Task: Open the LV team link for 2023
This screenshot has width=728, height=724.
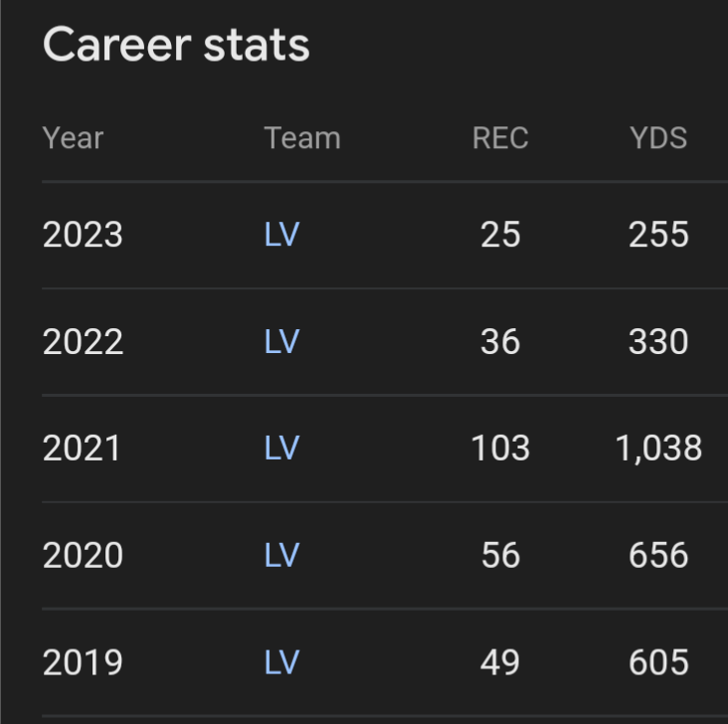Action: click(x=281, y=234)
